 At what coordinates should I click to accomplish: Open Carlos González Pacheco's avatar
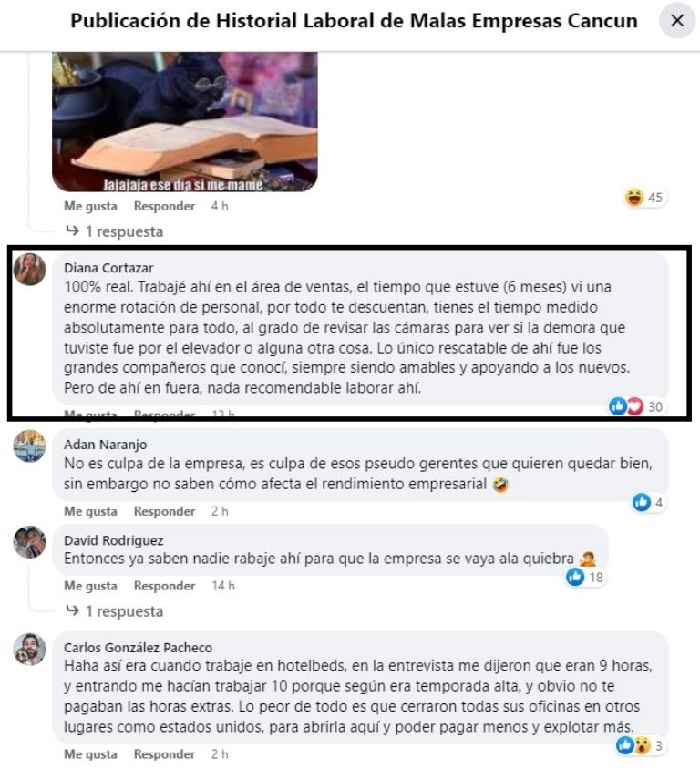(x=30, y=649)
